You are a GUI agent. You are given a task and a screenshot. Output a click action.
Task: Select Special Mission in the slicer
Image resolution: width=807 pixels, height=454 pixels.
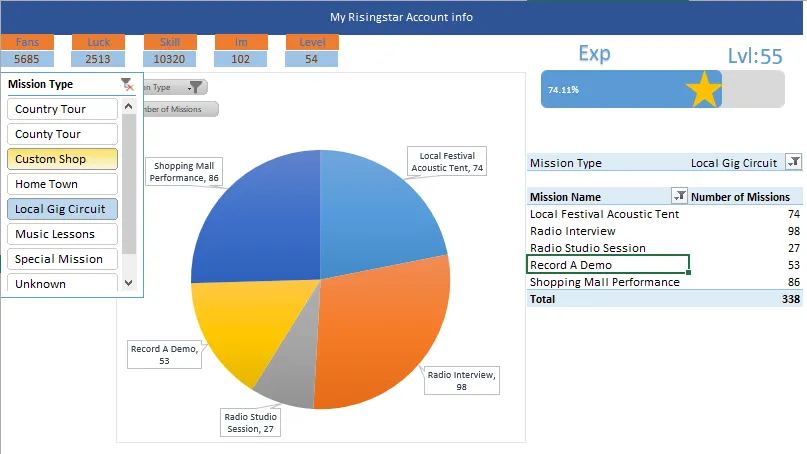click(x=62, y=259)
